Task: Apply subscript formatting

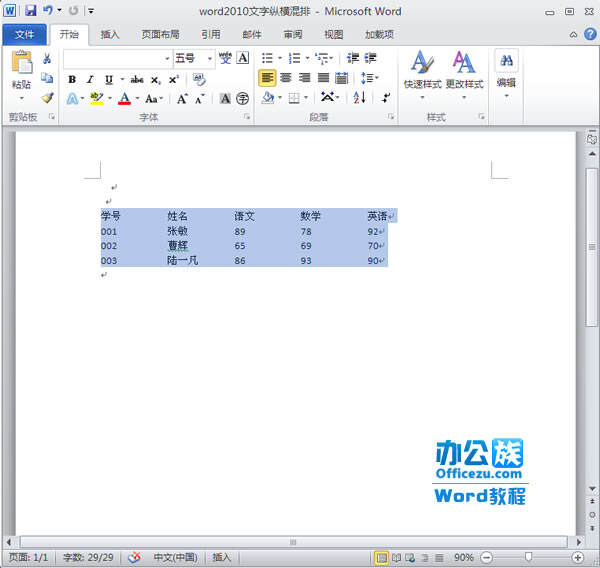Action: (155, 80)
